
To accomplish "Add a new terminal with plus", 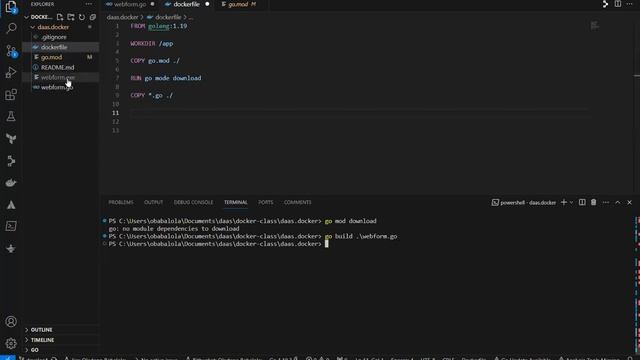I will coord(564,202).
